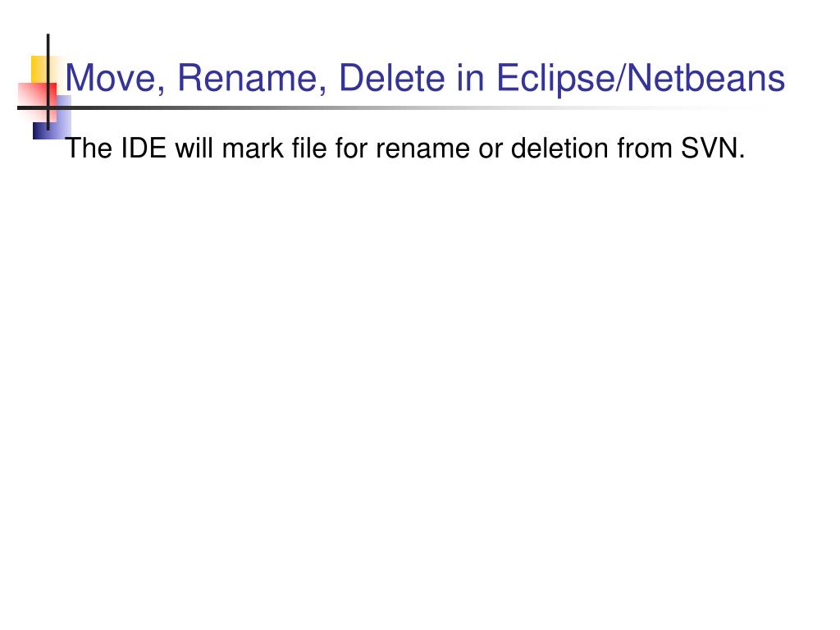Click the vertical black line of logo

pyautogui.click(x=48, y=81)
